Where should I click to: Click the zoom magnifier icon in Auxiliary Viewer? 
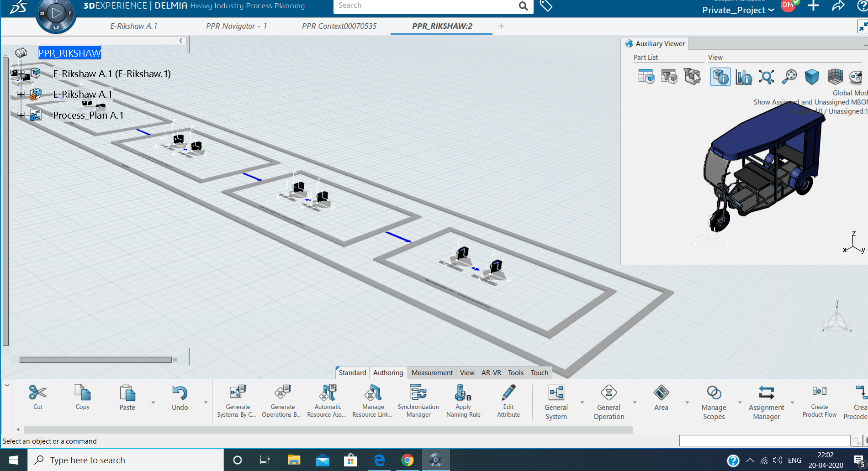pos(789,77)
